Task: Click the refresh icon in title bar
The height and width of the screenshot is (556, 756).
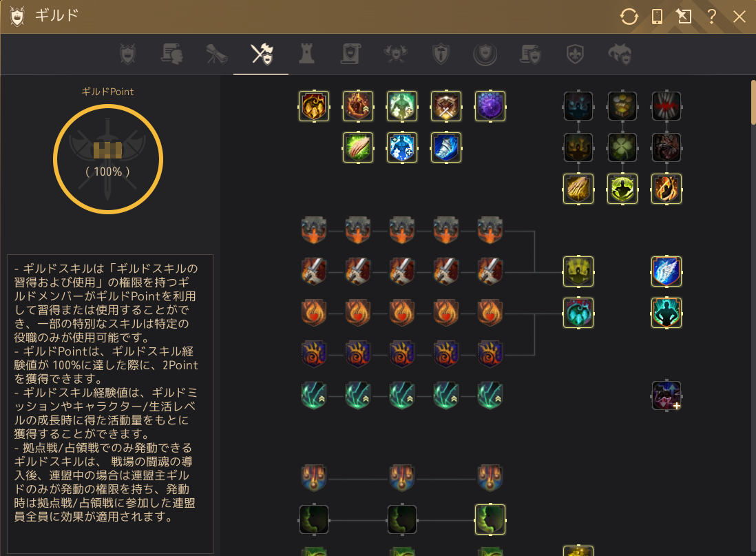Action: [x=629, y=17]
